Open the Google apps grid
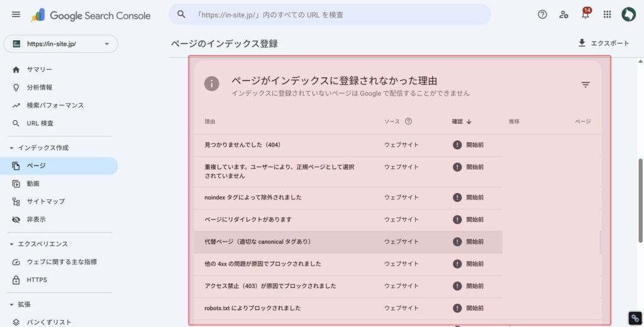 coord(607,14)
